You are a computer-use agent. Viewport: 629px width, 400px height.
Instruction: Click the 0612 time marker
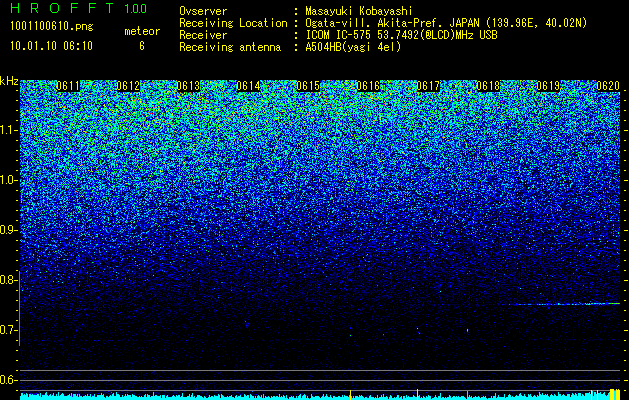(128, 86)
